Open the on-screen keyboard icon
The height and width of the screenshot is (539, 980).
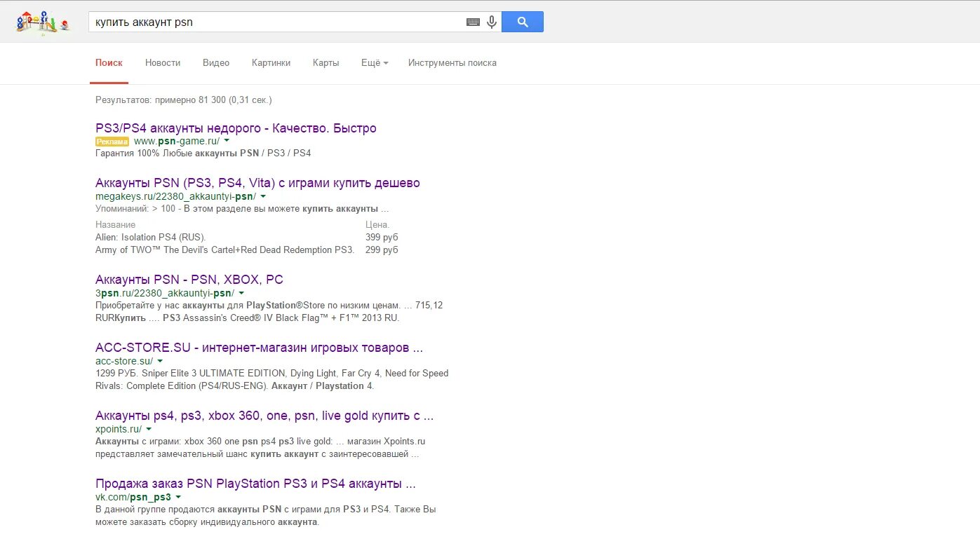pyautogui.click(x=474, y=22)
